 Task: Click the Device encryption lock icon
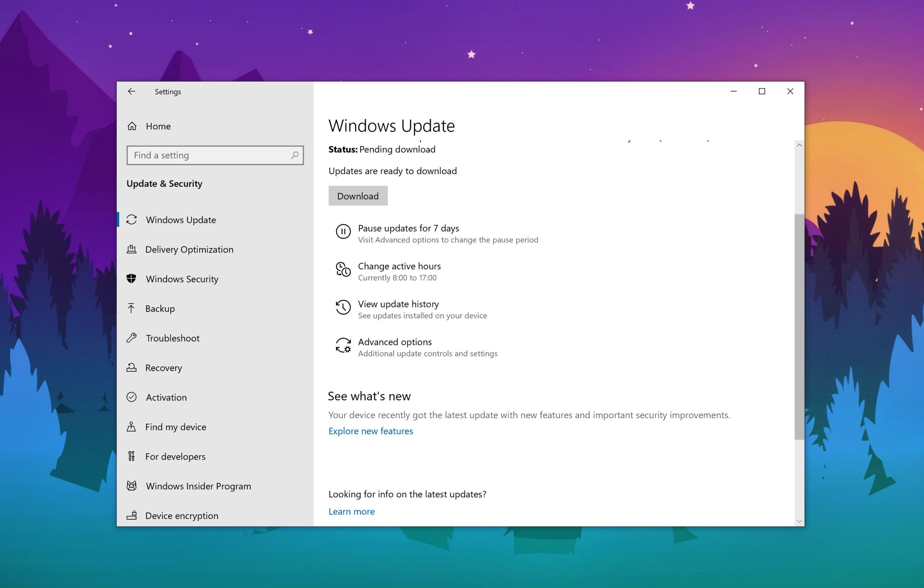[x=132, y=515]
